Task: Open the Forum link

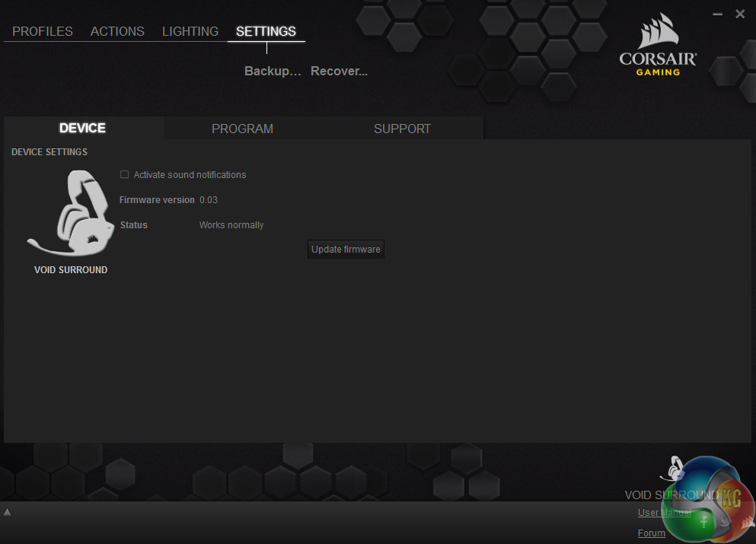Action: (652, 533)
